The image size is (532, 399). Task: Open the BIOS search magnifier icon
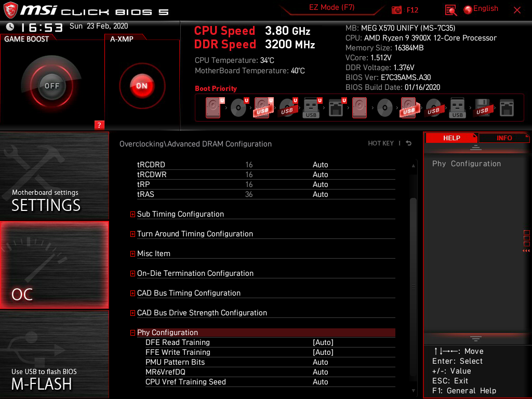coord(450,10)
